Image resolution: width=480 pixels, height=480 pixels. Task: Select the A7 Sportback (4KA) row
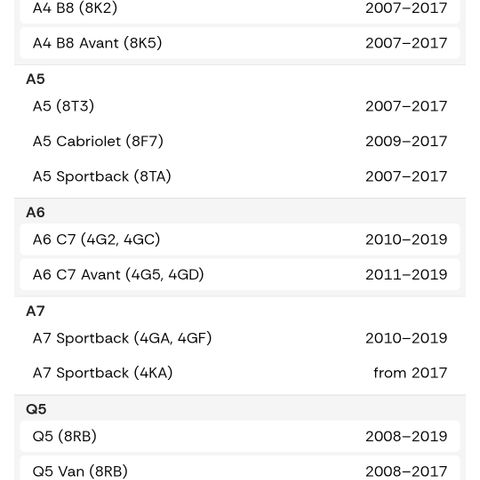pyautogui.click(x=240, y=373)
